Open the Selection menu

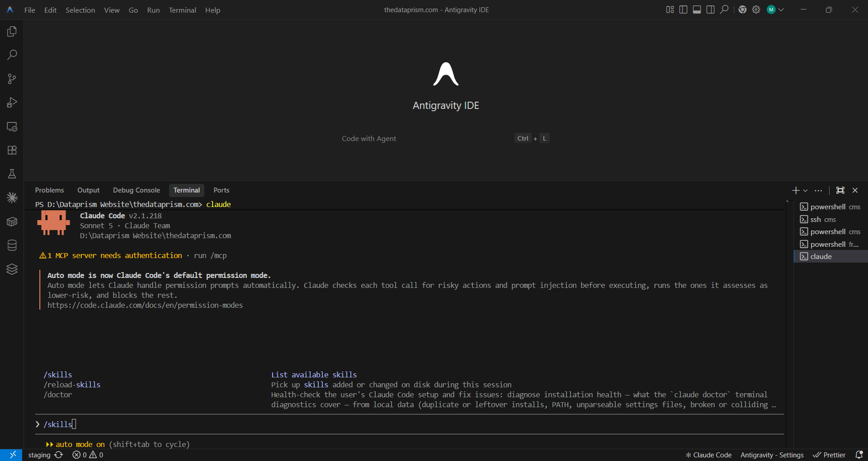[x=80, y=10]
